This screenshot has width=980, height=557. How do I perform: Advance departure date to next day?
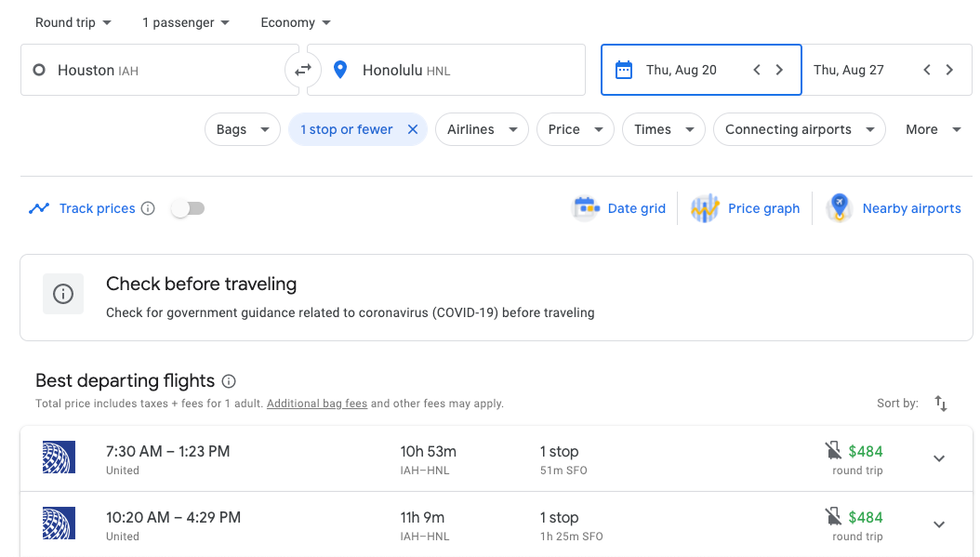pos(779,70)
